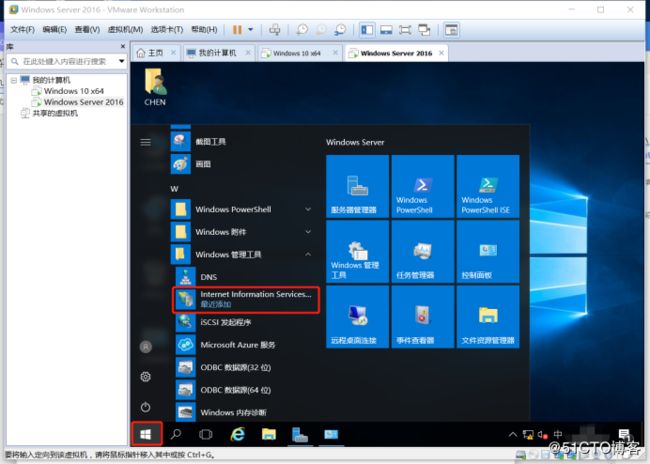650x464 pixels.
Task: Open the snapshot manager toolbar icon
Action: [340, 30]
